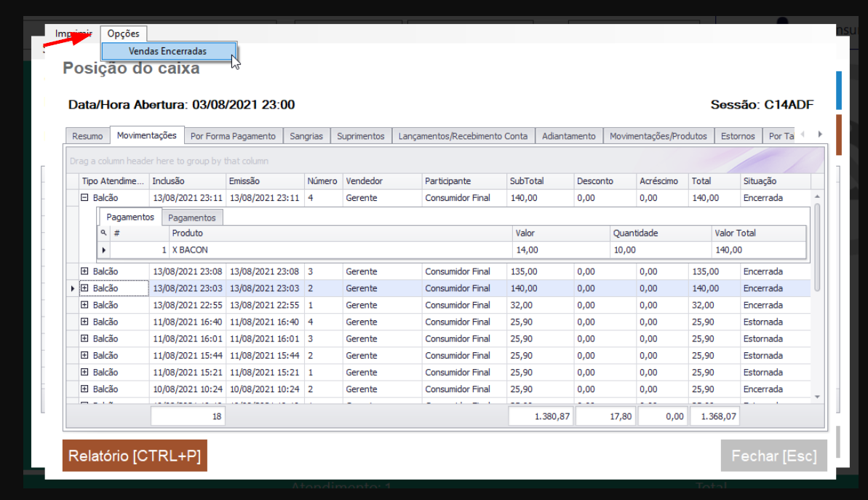Click Quantidade header in detail grid
Viewport: 868px width, 500px height.
click(659, 233)
